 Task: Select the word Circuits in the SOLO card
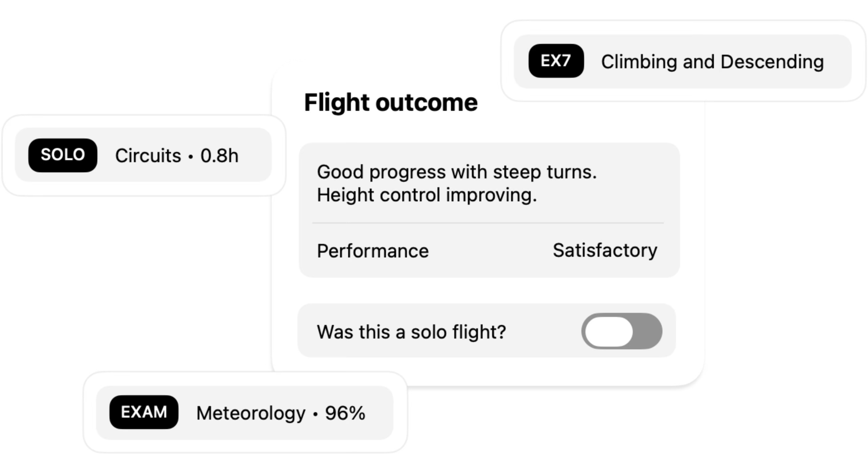click(x=148, y=156)
